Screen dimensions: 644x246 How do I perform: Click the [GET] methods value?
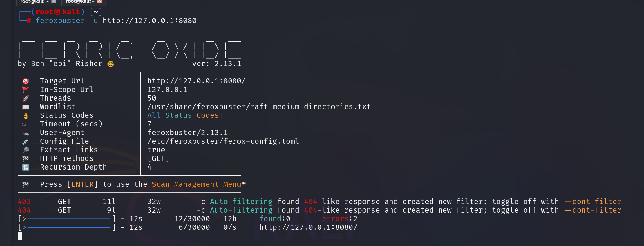tap(158, 158)
